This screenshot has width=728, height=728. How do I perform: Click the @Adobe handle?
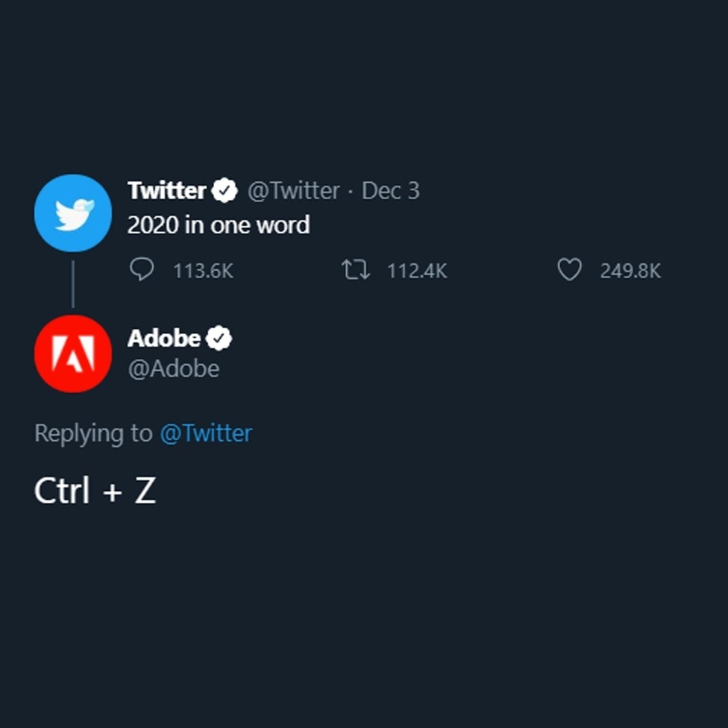click(x=174, y=368)
